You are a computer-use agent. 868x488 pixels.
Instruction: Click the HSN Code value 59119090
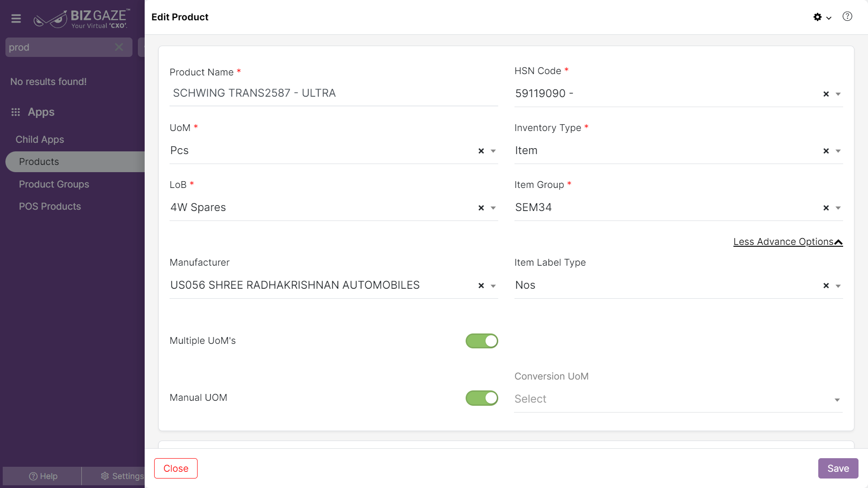point(544,94)
